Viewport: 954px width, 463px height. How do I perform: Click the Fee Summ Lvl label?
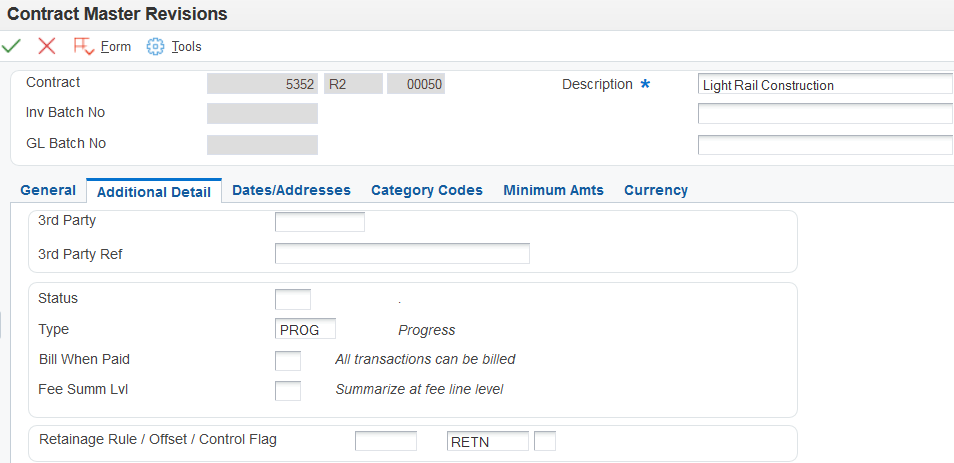(x=83, y=389)
